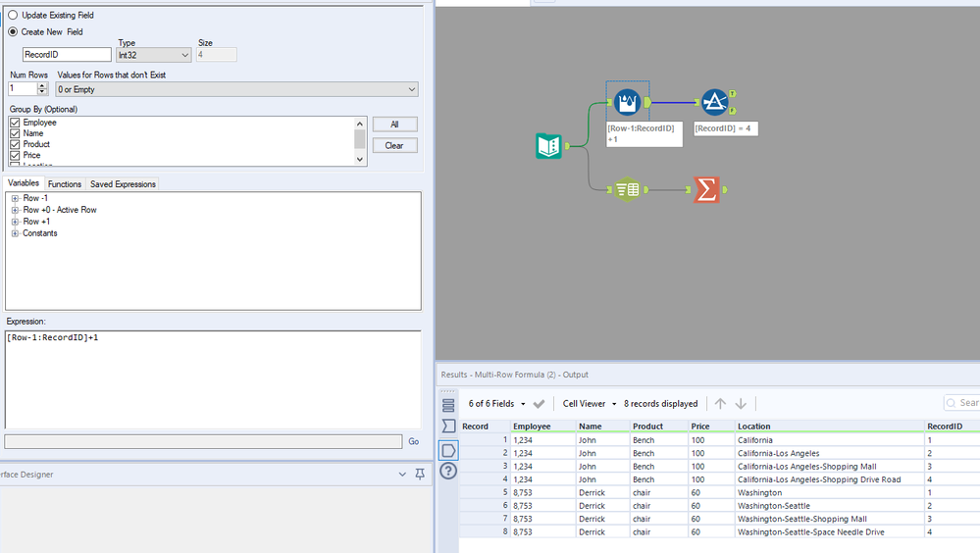Select cell California-Los Angeles-Shopping Drive Road

[829, 479]
